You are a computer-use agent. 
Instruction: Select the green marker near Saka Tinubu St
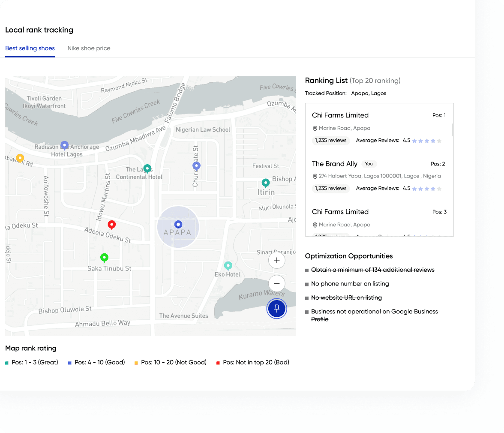(x=104, y=257)
